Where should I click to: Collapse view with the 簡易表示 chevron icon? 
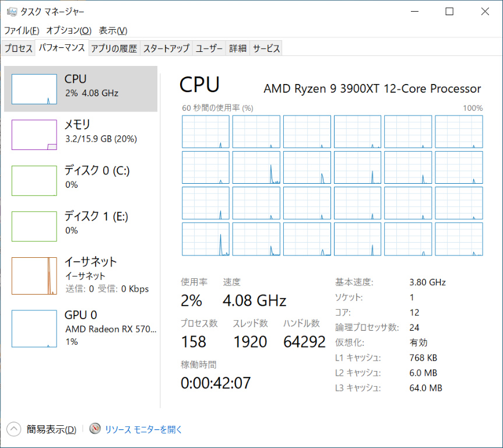coord(13,429)
